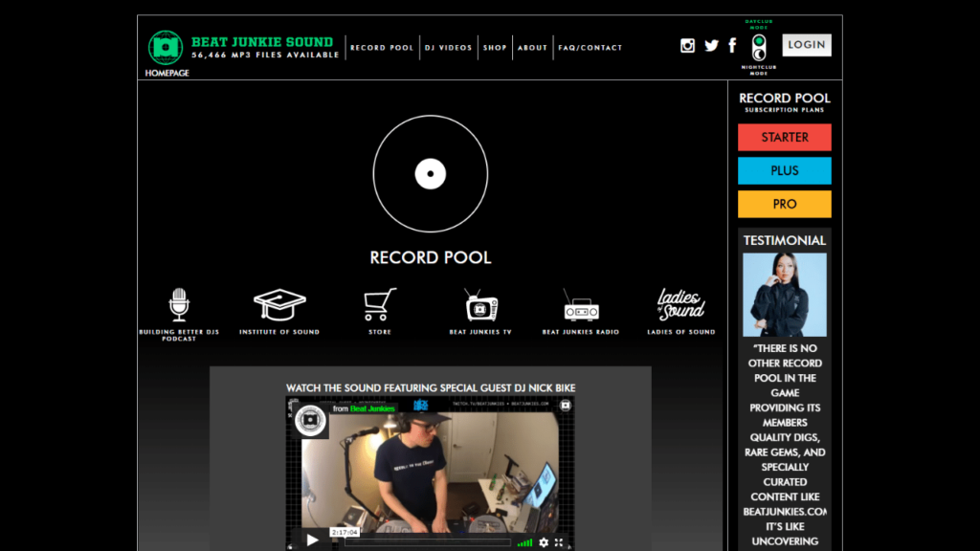
Task: Click the 'Watch The Sound' video title
Action: coord(431,388)
